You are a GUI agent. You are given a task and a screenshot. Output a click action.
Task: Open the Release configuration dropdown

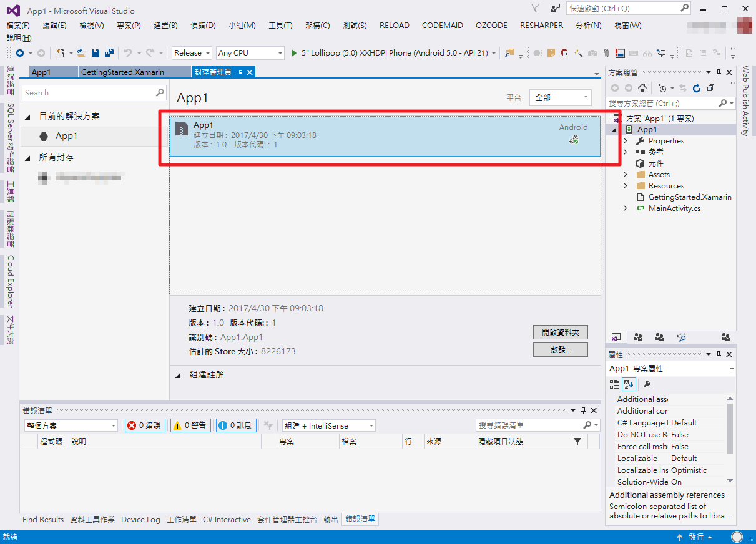pos(192,53)
